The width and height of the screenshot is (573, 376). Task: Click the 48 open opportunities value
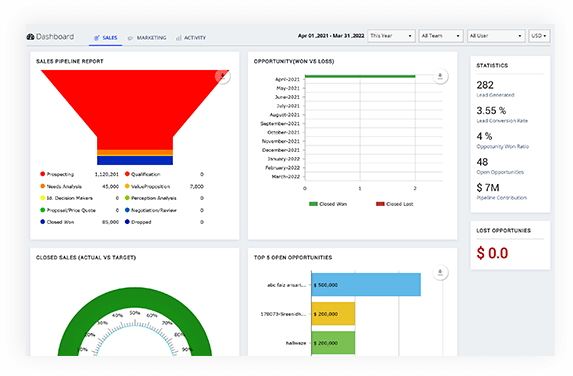pyautogui.click(x=482, y=162)
